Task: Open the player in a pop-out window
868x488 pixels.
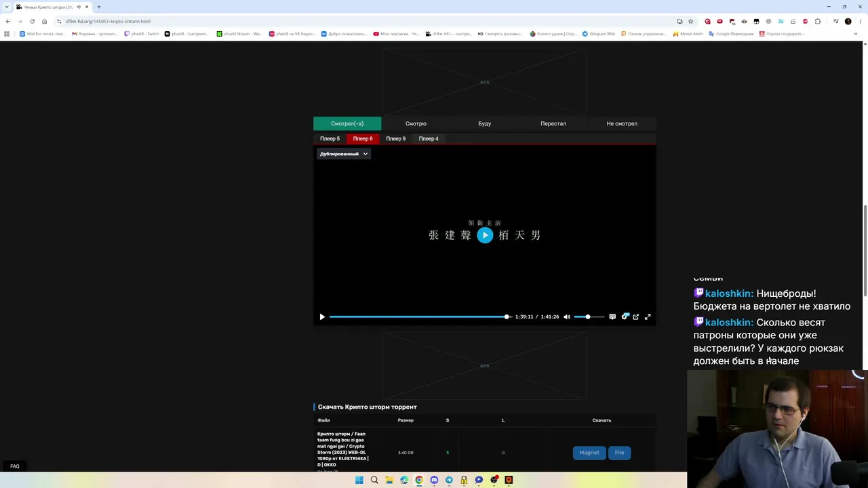Action: click(x=636, y=317)
